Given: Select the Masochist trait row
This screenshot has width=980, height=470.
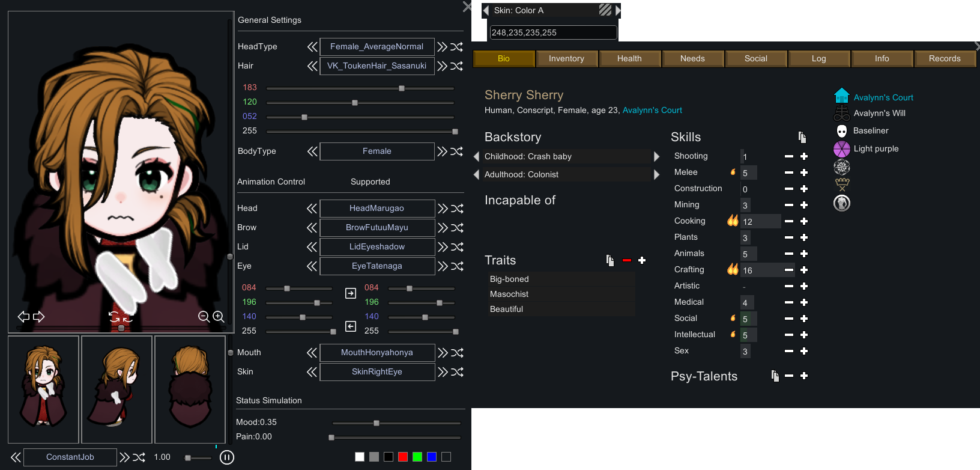Looking at the screenshot, I should coord(561,294).
